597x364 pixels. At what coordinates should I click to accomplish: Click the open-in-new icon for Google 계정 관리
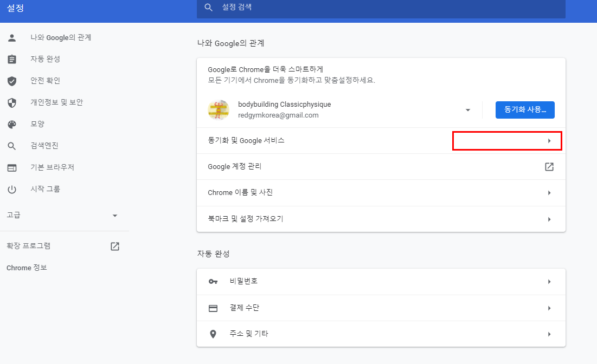(549, 167)
